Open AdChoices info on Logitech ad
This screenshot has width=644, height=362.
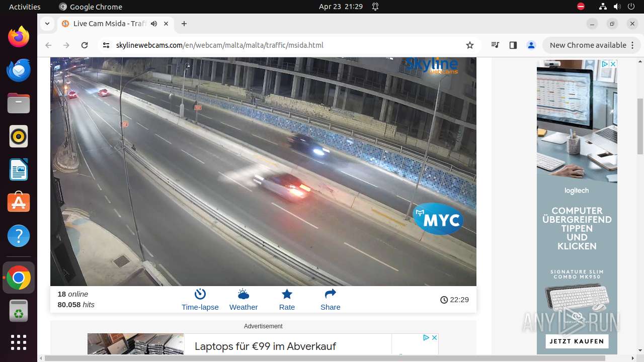(606, 64)
